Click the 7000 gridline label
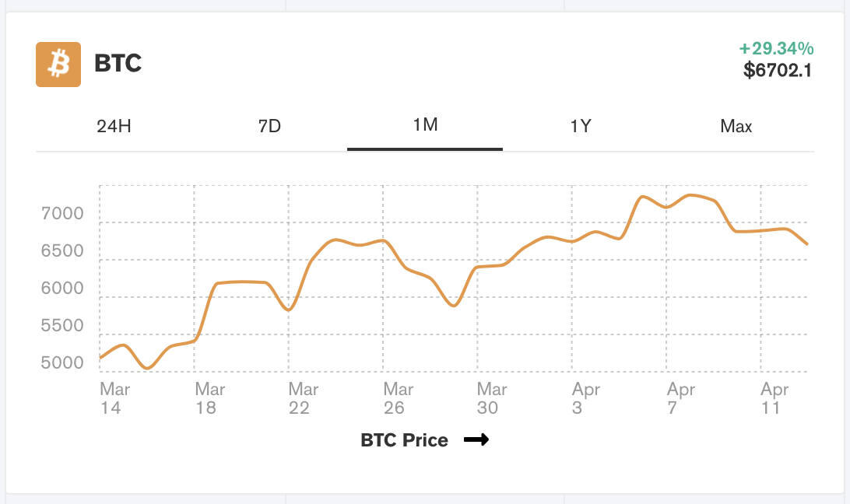850x504 pixels. point(62,212)
